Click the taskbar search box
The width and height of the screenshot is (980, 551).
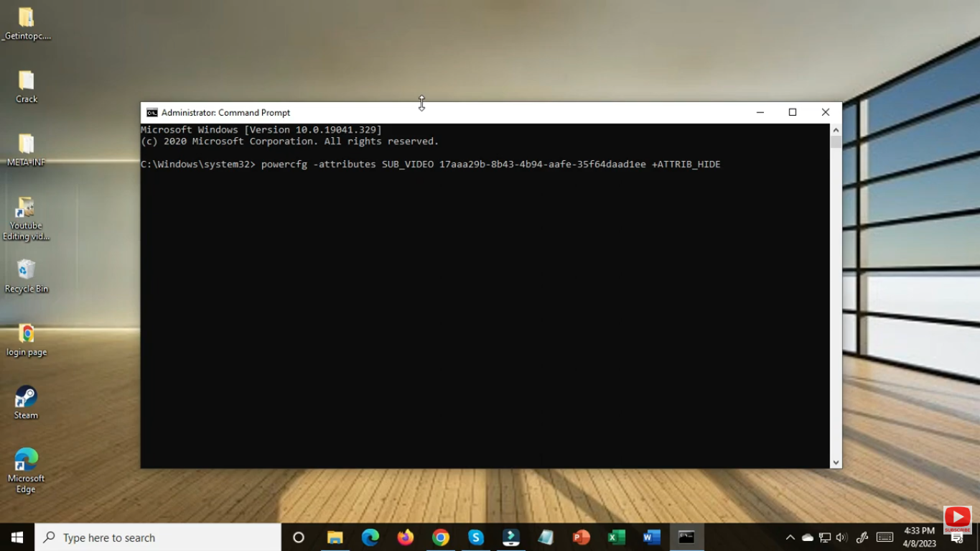158,537
